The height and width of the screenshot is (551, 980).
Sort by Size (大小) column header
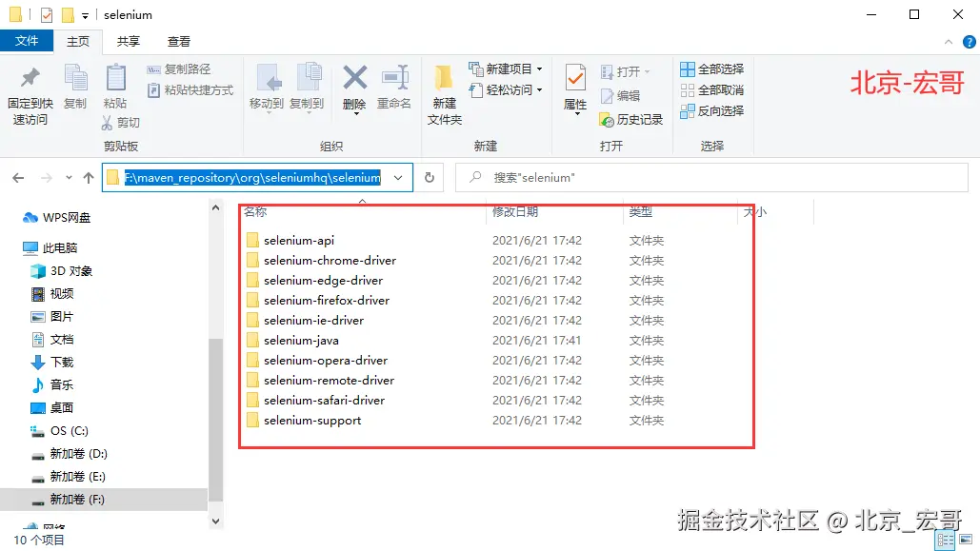tap(755, 212)
